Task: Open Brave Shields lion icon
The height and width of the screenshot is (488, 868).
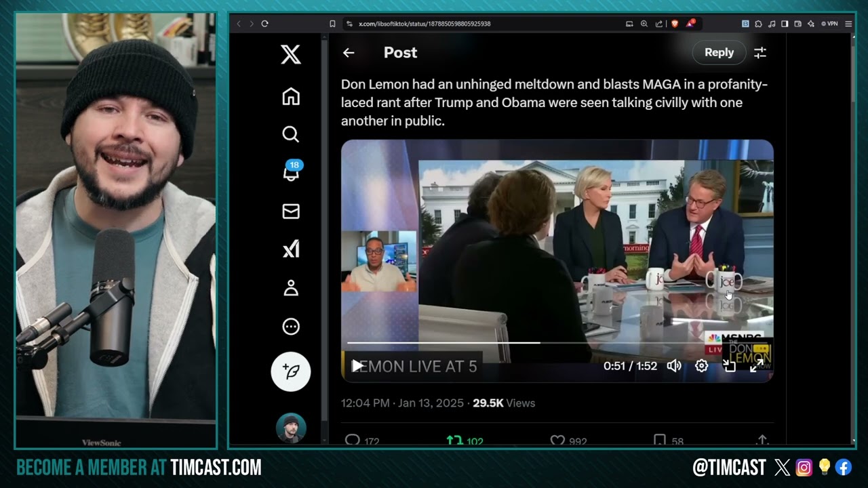Action: tap(675, 24)
